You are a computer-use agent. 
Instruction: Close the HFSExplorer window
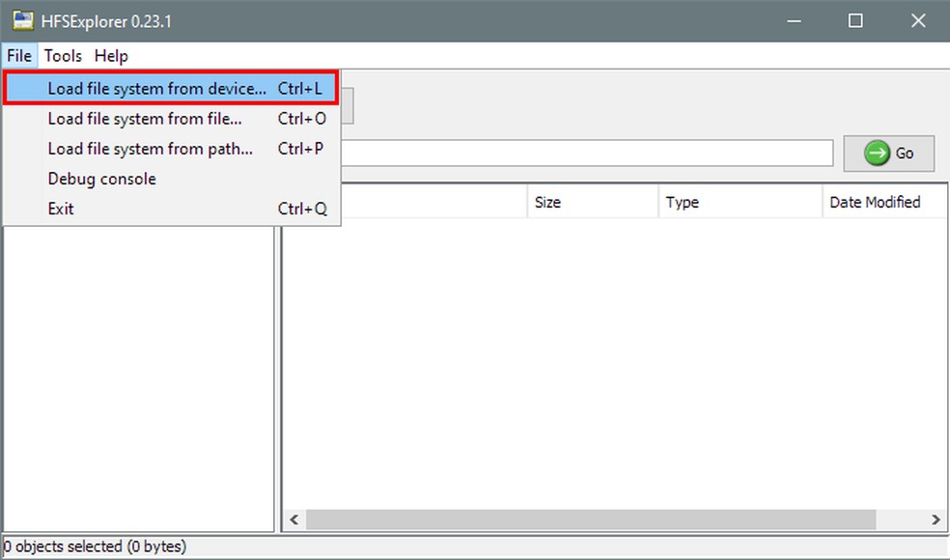click(918, 21)
